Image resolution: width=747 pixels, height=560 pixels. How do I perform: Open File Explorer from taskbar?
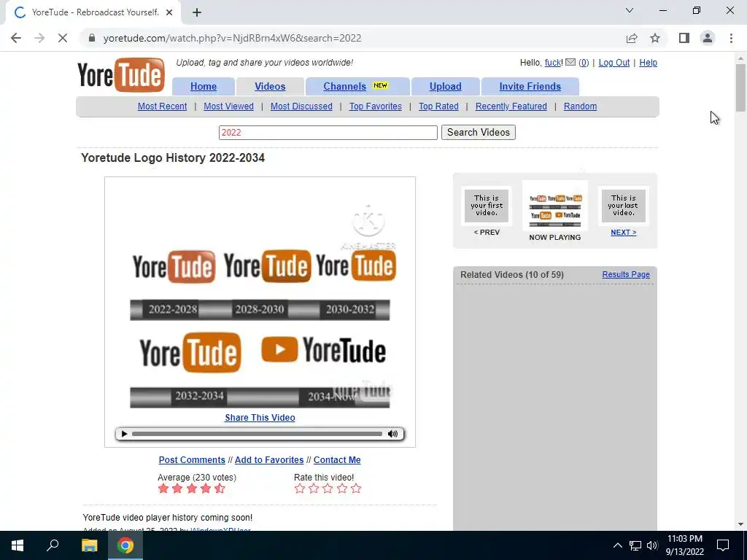pos(89,545)
